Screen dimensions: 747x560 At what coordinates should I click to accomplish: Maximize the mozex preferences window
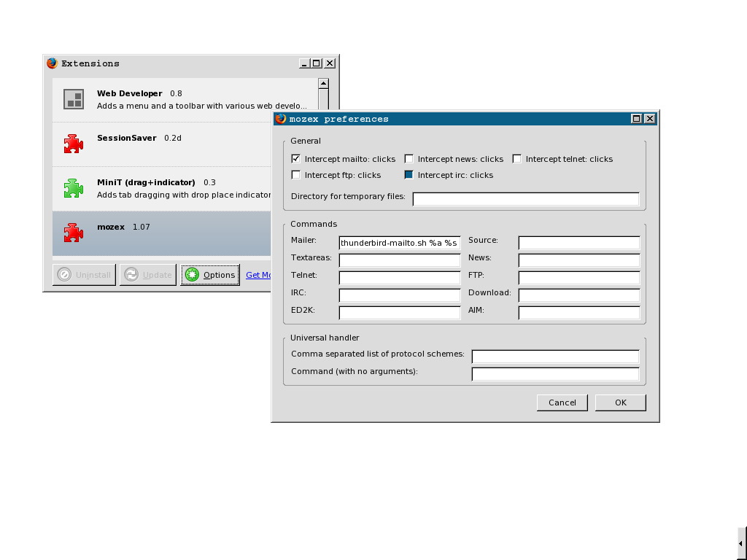click(636, 119)
